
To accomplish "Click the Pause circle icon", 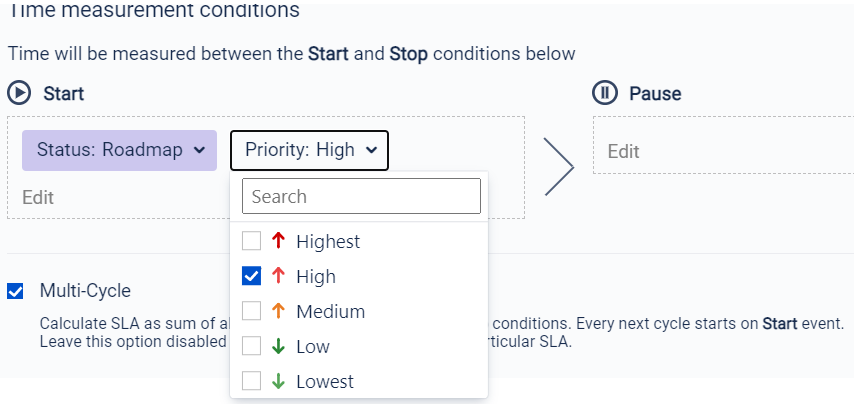I will pyautogui.click(x=604, y=93).
